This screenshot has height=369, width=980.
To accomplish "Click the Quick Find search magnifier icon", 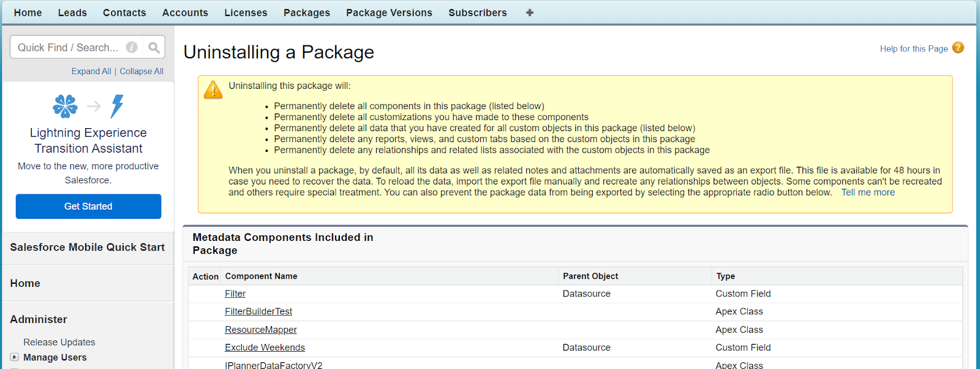I will 154,47.
